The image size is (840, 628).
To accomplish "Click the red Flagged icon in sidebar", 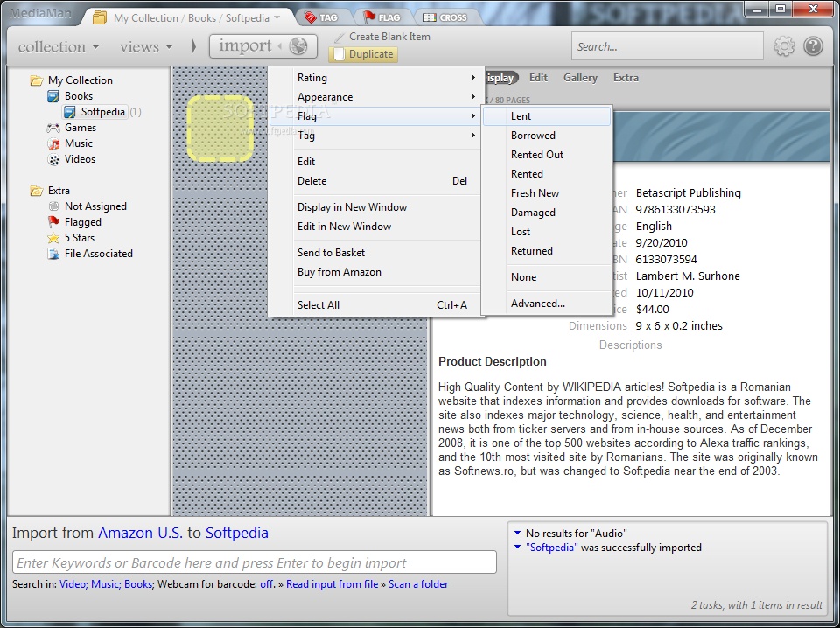I will (x=53, y=221).
